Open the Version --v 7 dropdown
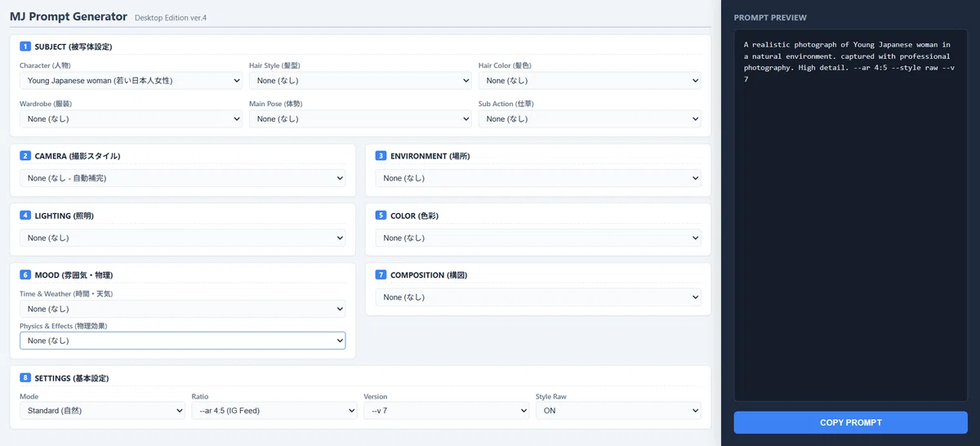The height and width of the screenshot is (446, 980). pyautogui.click(x=446, y=411)
